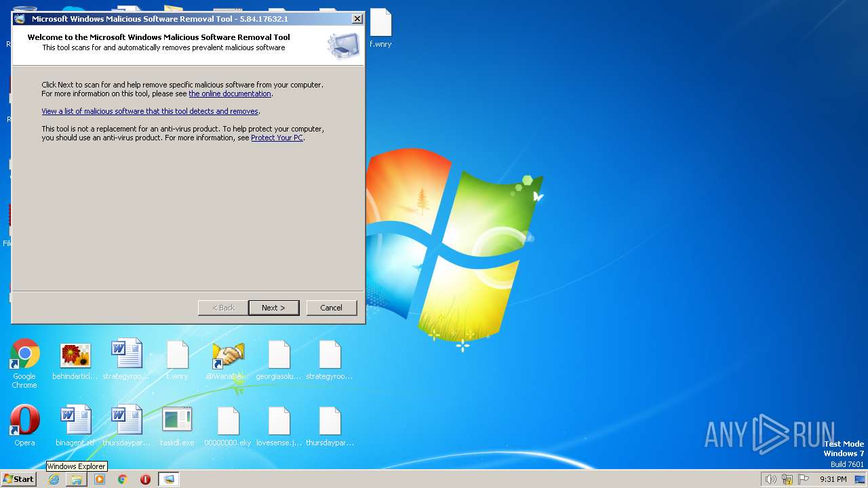Viewport: 868px width, 488px height.
Task: Select the @WanaDe... handshake shortcut icon
Action: [228, 360]
